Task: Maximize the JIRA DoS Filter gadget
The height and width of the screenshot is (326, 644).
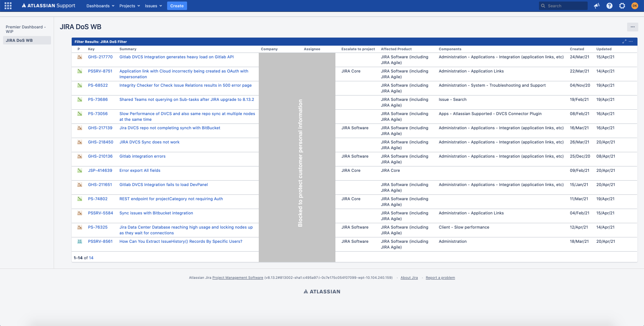Action: (624, 41)
